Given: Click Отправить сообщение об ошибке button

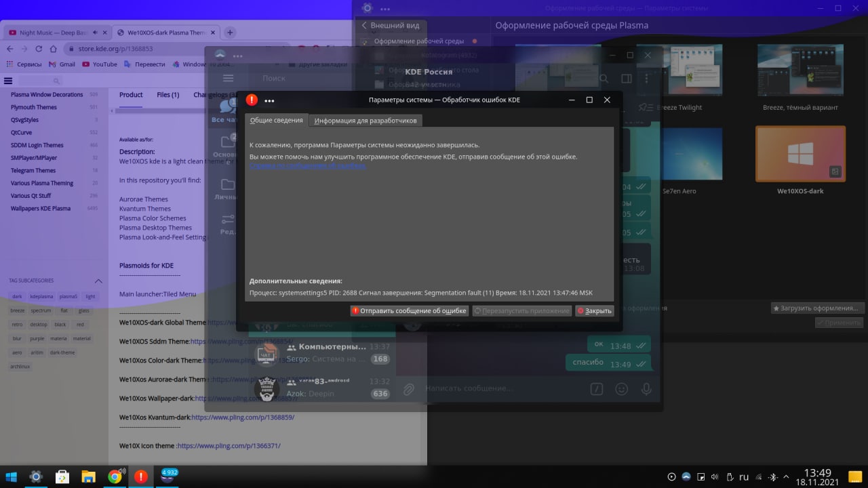Looking at the screenshot, I should click(409, 311).
